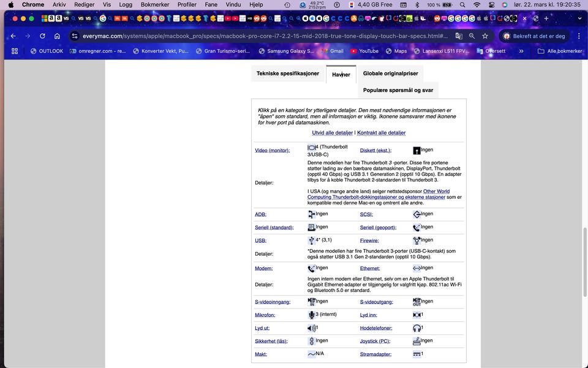Click the speaker icon in Lyd ut row
588x368 pixels.
pyautogui.click(x=311, y=328)
